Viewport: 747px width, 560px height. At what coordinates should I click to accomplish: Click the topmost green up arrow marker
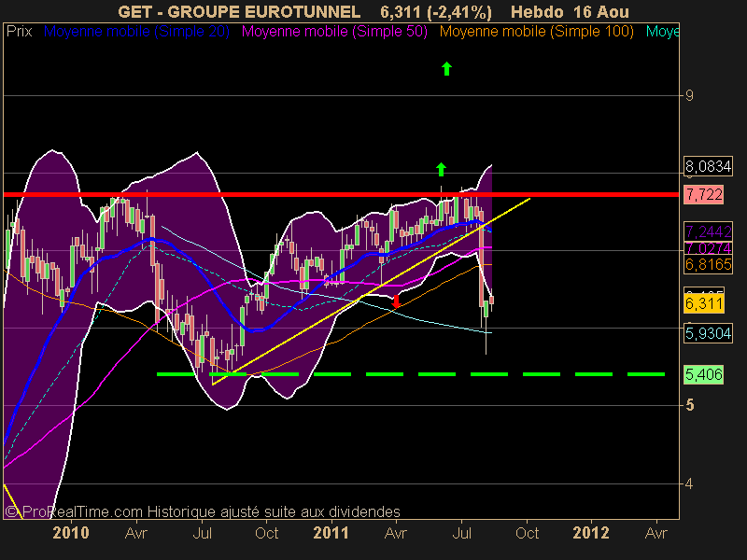446,68
